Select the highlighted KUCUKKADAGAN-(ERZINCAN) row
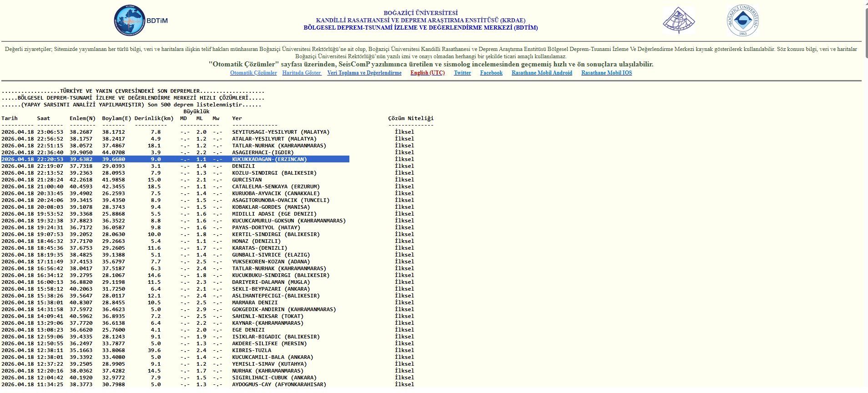868x393 pixels. coord(269,159)
